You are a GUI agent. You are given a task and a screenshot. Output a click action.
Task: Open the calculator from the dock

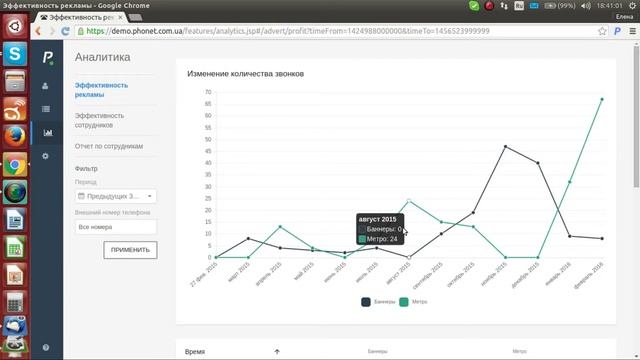pos(15,302)
